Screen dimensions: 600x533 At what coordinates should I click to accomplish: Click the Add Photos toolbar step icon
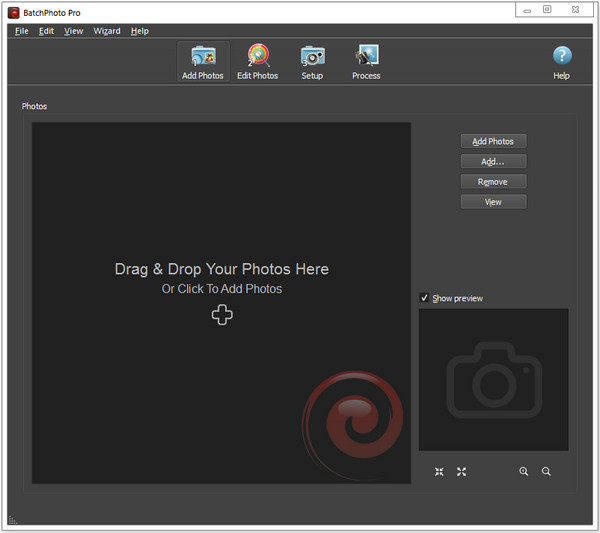tap(203, 62)
